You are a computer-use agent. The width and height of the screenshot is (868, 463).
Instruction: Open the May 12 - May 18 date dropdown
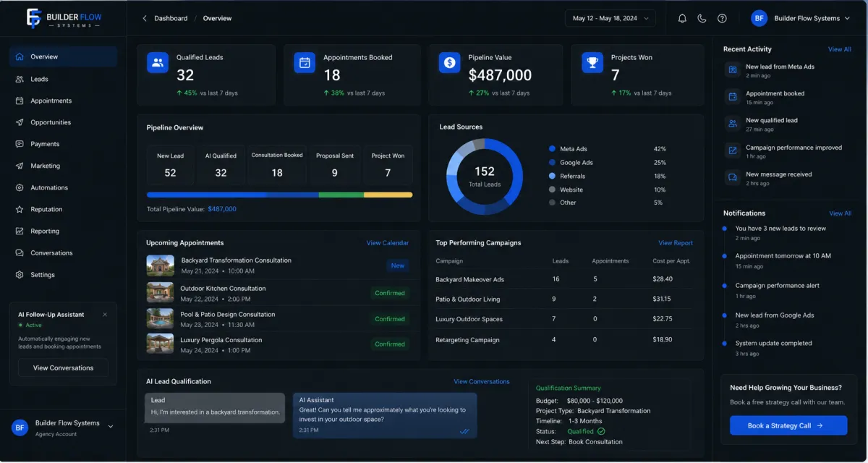611,19
